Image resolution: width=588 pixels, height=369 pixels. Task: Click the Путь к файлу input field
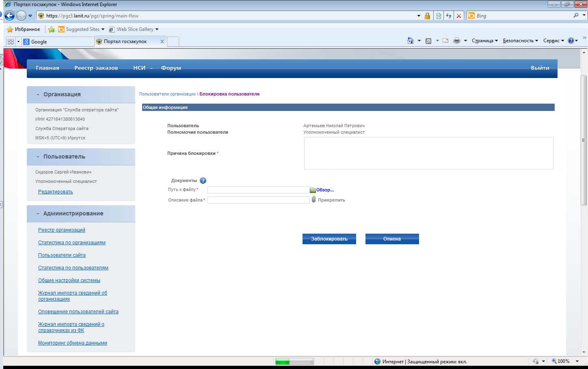coord(259,190)
